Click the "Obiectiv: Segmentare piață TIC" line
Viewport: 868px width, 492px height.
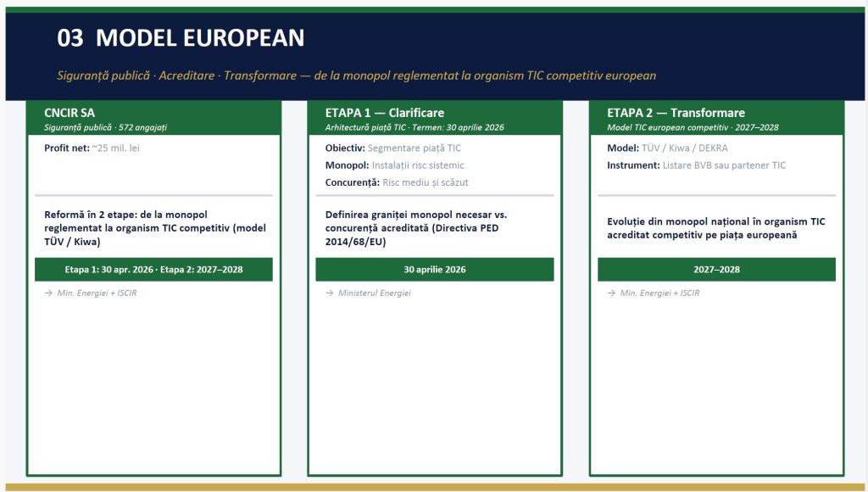tap(392, 148)
